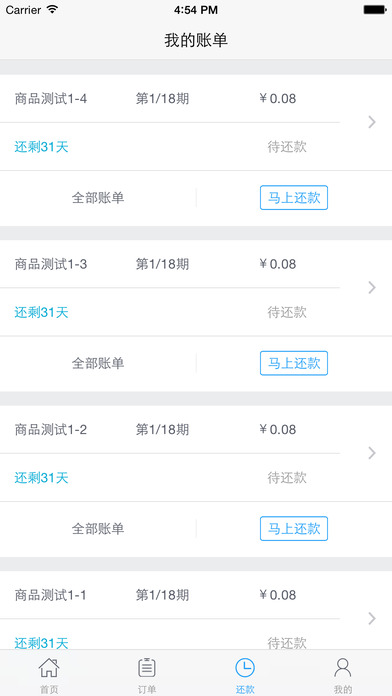The width and height of the screenshot is (392, 696).
Task: Click 马上还款 for 商品测试1-3
Action: click(x=294, y=363)
